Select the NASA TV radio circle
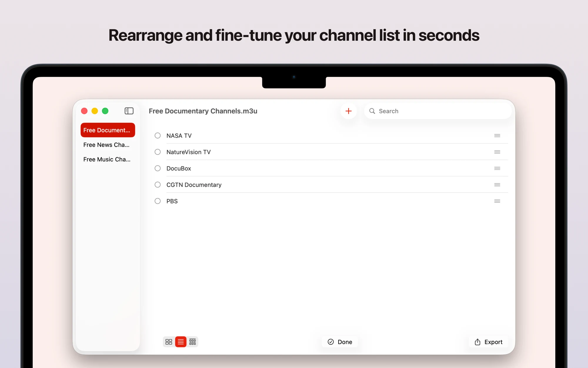Viewport: 588px width, 368px height. (158, 135)
